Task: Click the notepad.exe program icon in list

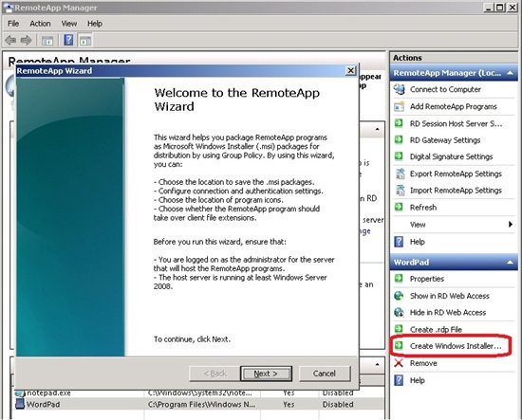Action: pos(20,393)
